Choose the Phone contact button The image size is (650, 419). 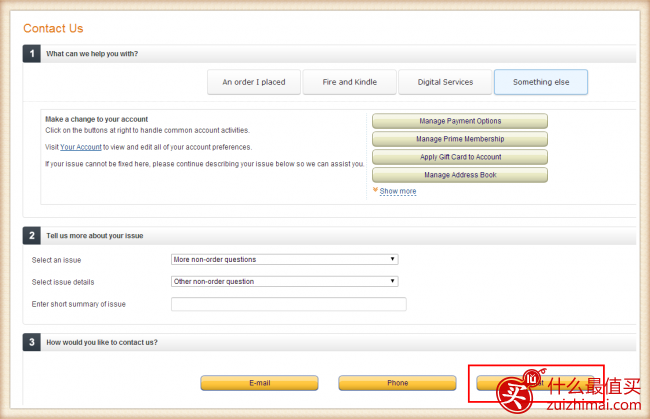tap(397, 383)
